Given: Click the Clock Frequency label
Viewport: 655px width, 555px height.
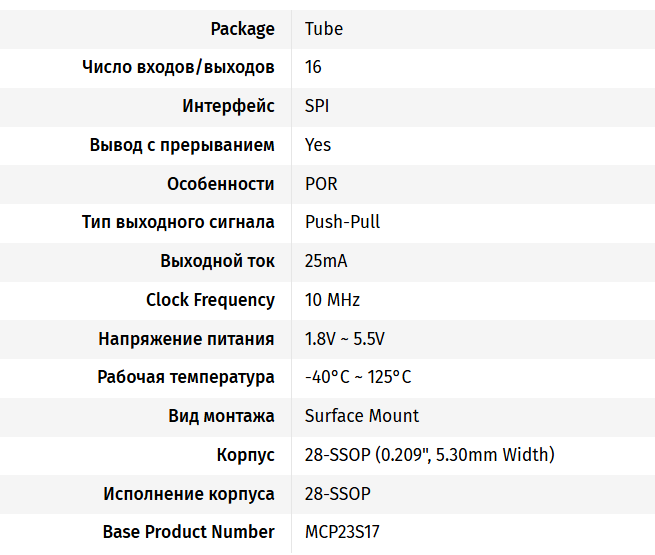Looking at the screenshot, I should pos(210,300).
